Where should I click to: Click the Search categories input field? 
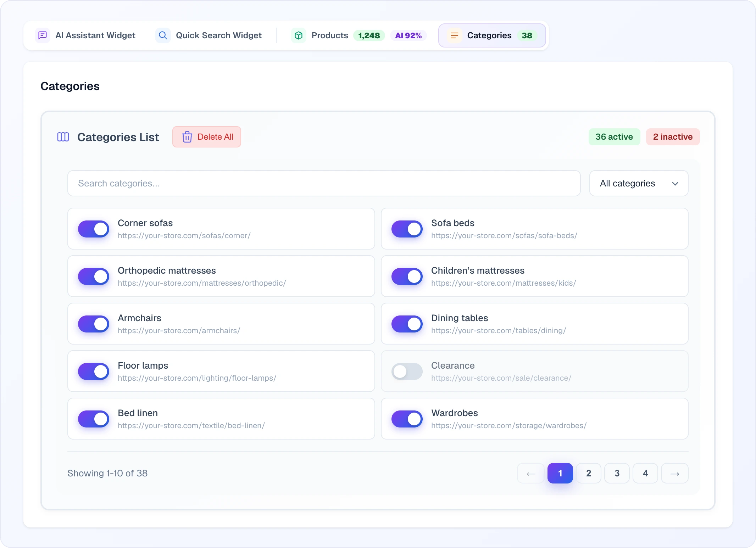pyautogui.click(x=324, y=183)
